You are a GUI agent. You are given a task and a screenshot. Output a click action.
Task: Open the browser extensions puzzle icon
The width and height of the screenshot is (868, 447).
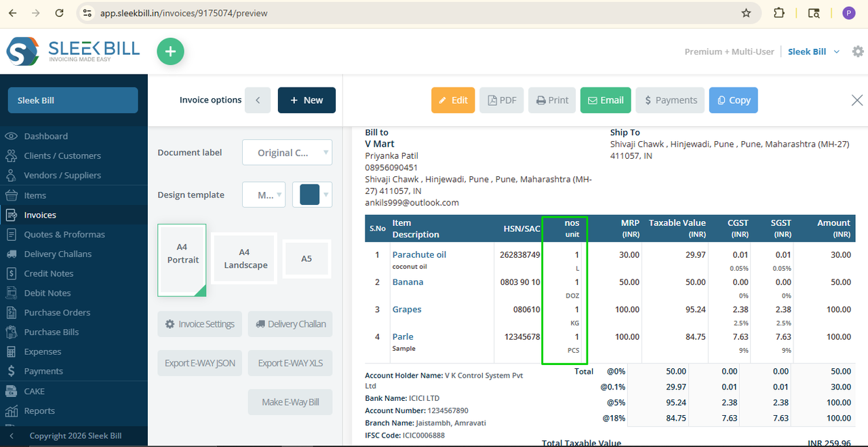coord(778,13)
